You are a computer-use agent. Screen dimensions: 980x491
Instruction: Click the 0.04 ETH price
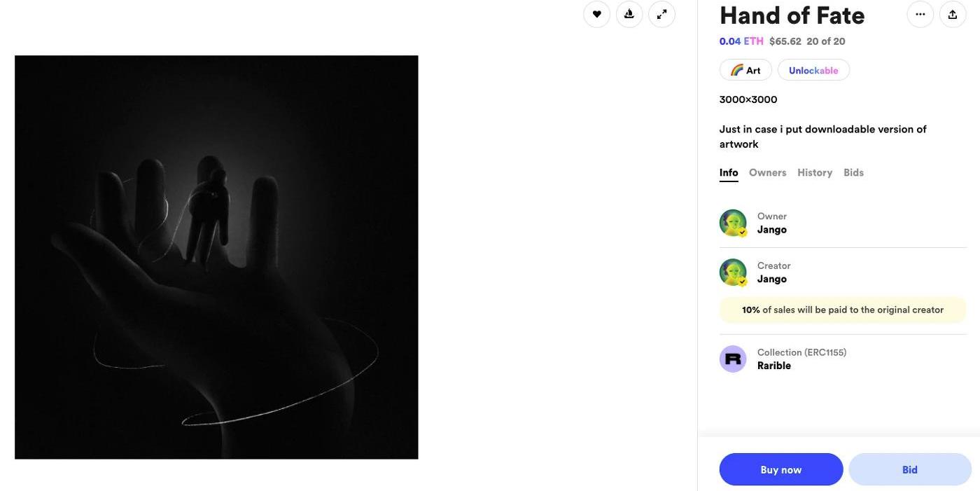[x=741, y=41]
